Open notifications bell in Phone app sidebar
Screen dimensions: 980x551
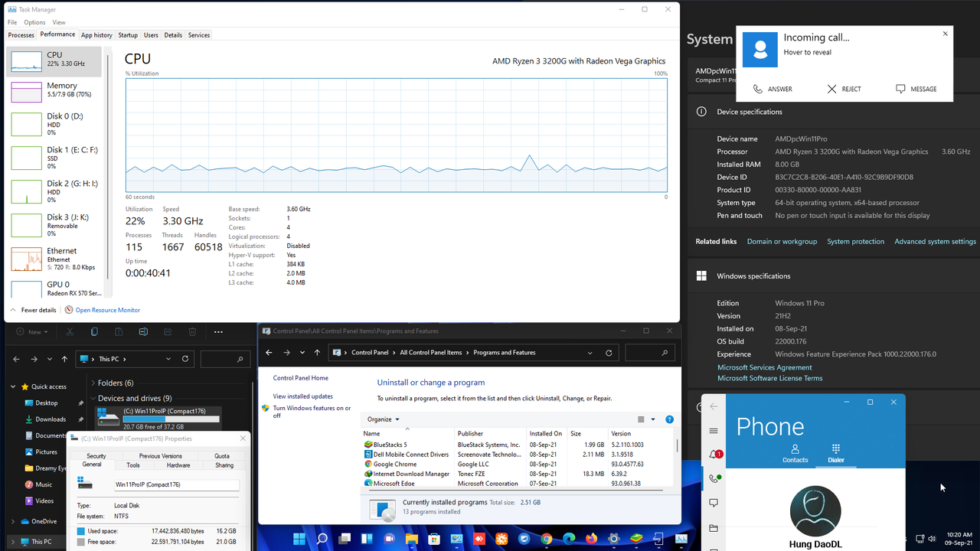(x=714, y=455)
